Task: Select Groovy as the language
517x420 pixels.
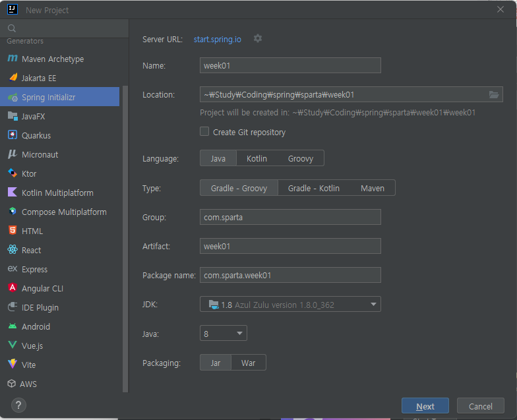Action: (301, 158)
